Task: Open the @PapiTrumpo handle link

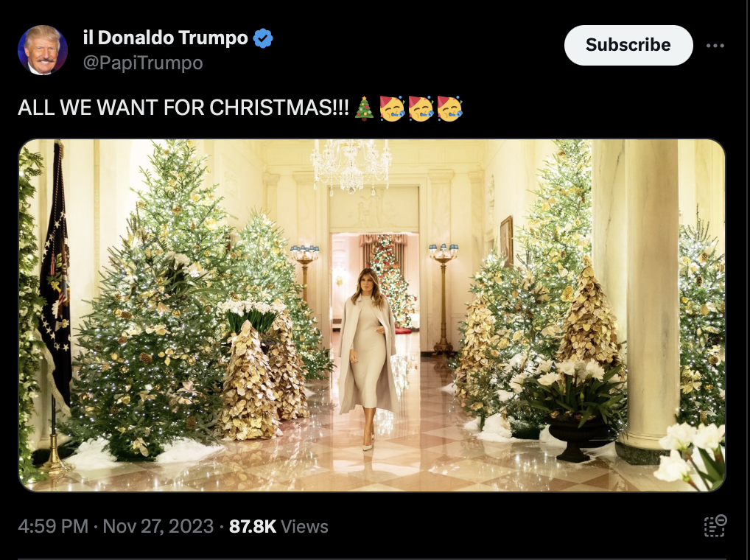Action: (143, 63)
